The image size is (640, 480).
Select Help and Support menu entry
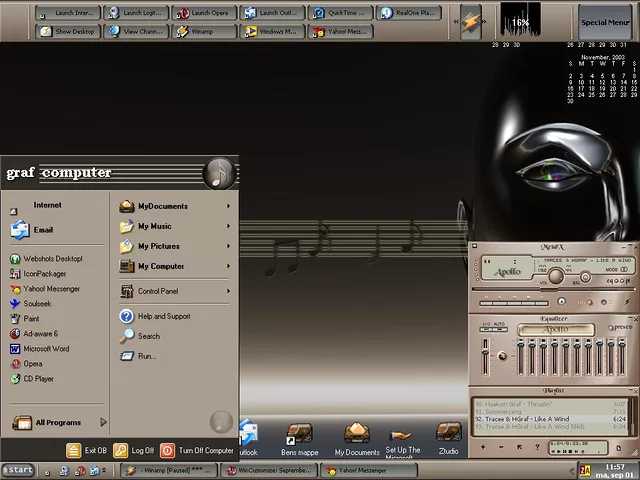163,316
